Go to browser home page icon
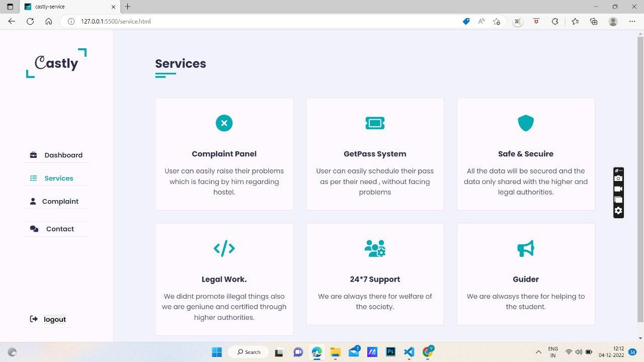This screenshot has width=644, height=362. tap(48, 21)
